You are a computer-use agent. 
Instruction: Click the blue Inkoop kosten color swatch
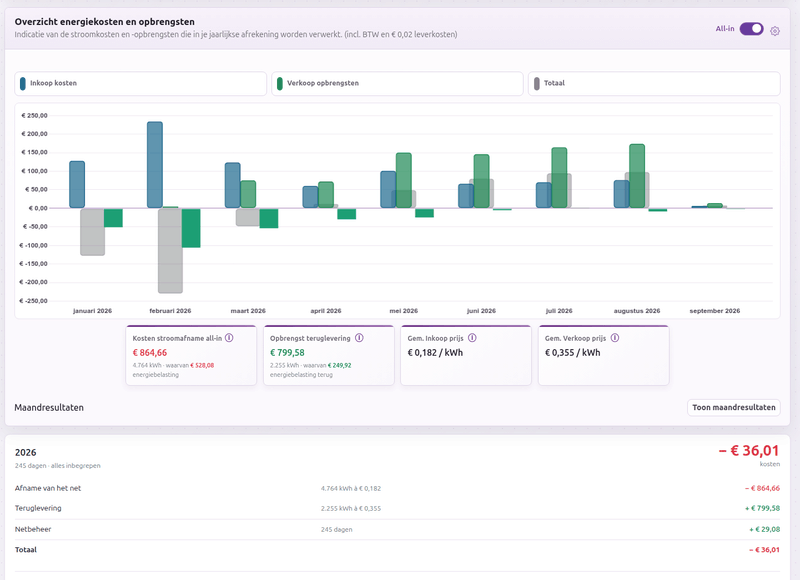point(22,83)
